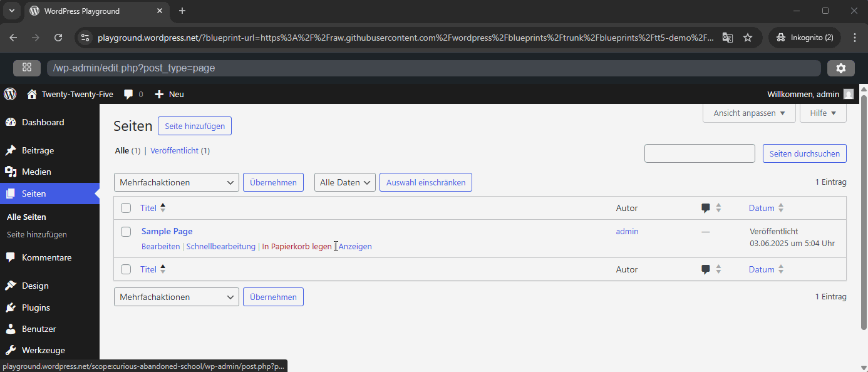
Task: Tick the Sample Page row checkbox
Action: point(126,232)
